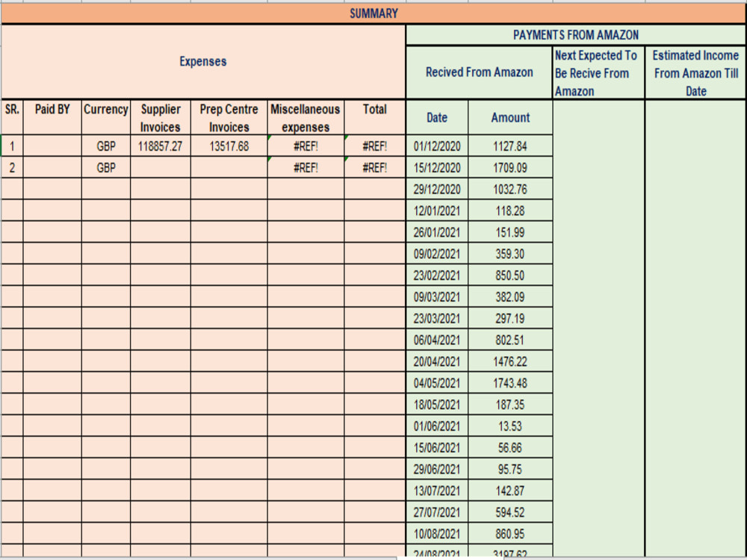Select the #REF! Total cell in row 2
747x560 pixels.
[x=375, y=167]
